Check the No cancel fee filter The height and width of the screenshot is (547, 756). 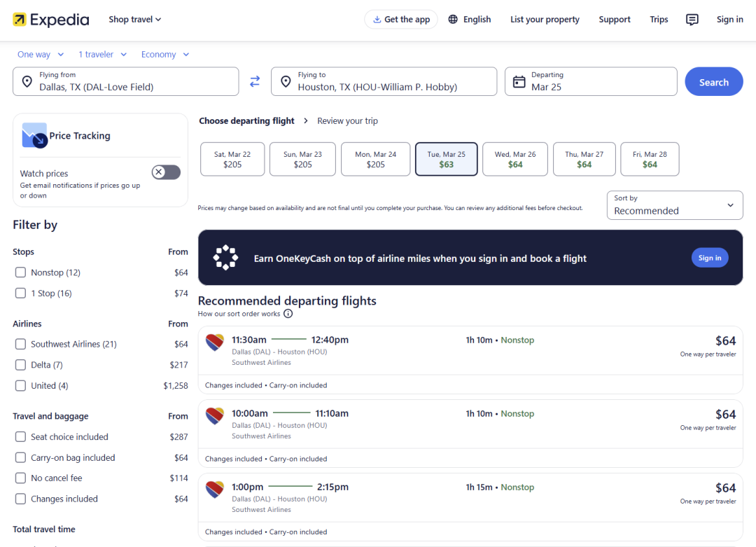[20, 478]
